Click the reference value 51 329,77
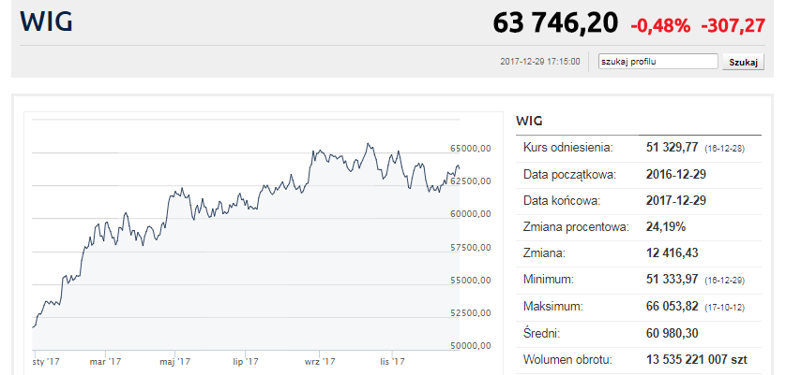The image size is (786, 375). coord(673,148)
